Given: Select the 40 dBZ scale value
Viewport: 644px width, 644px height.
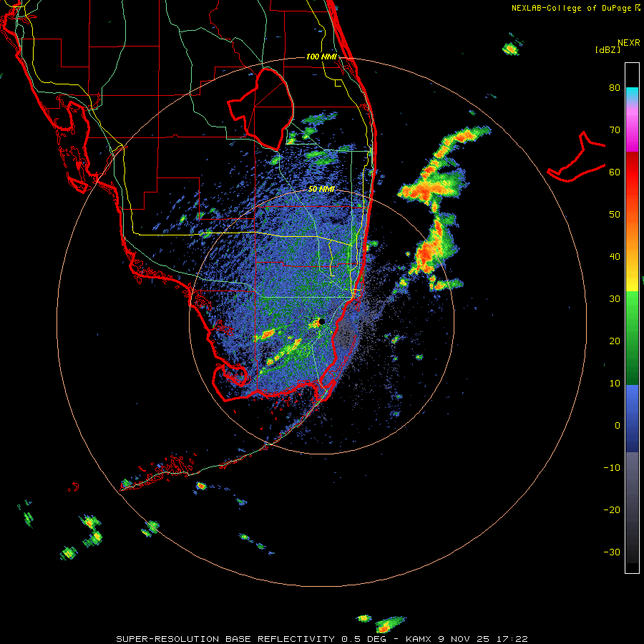Looking at the screenshot, I should tap(615, 257).
